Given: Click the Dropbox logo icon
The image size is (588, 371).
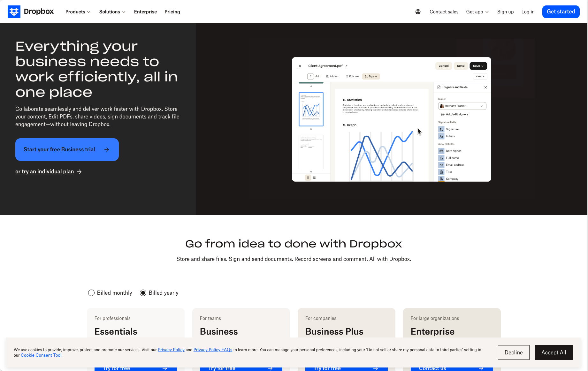Looking at the screenshot, I should pos(14,12).
